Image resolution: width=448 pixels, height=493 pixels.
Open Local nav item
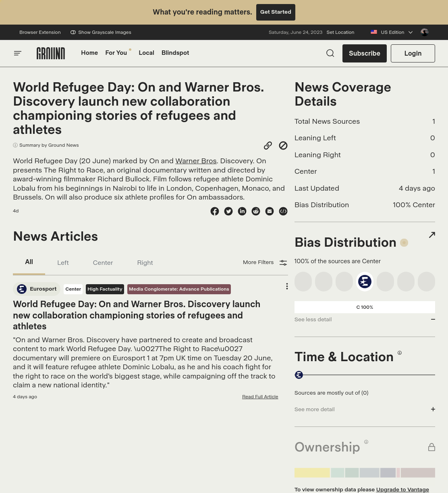146,53
